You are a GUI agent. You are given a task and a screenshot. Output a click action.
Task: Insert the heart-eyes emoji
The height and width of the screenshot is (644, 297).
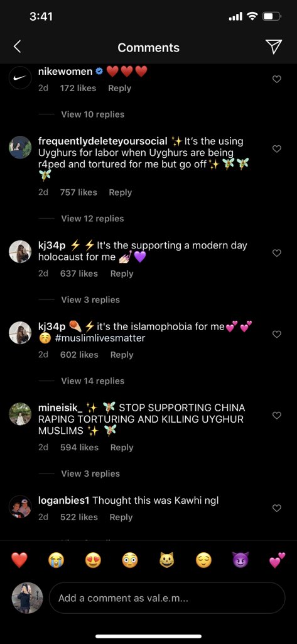[x=93, y=560]
